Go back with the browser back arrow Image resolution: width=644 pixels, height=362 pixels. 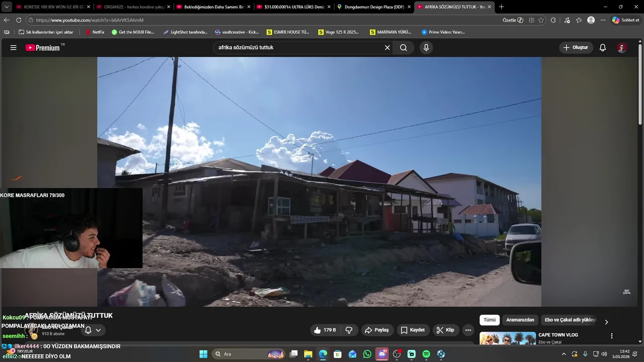point(7,20)
